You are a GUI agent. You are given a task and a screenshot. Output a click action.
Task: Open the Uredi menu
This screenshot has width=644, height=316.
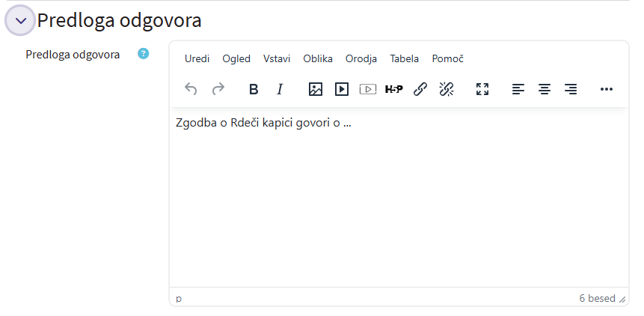click(x=197, y=58)
